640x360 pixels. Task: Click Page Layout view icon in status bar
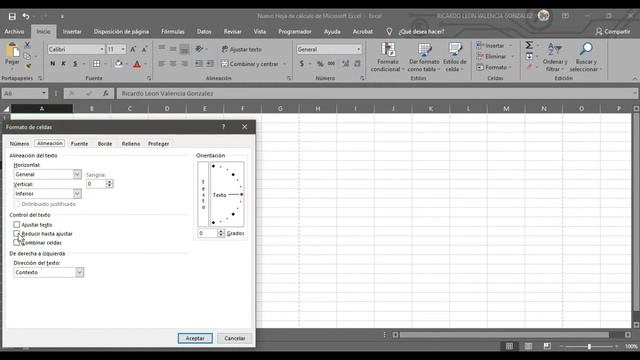pos(528,346)
